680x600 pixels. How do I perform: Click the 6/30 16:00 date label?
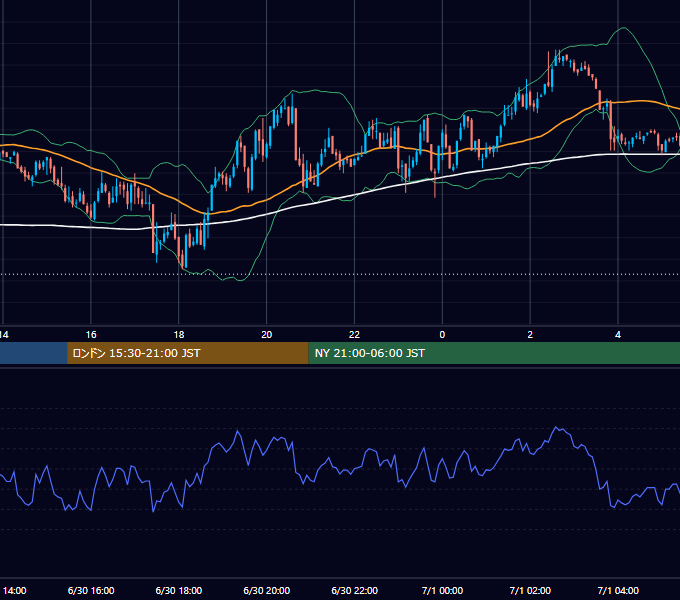pos(91,590)
